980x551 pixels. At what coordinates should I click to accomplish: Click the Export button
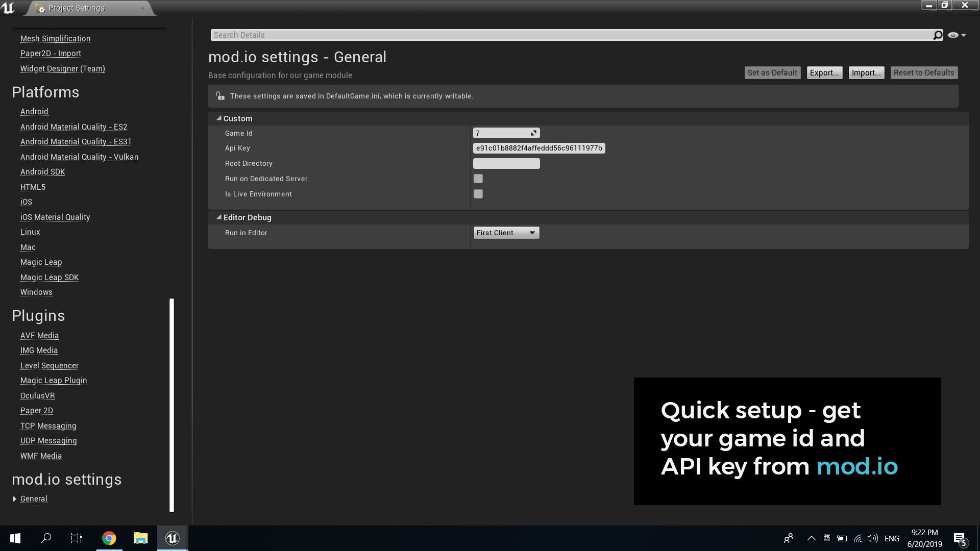point(824,72)
